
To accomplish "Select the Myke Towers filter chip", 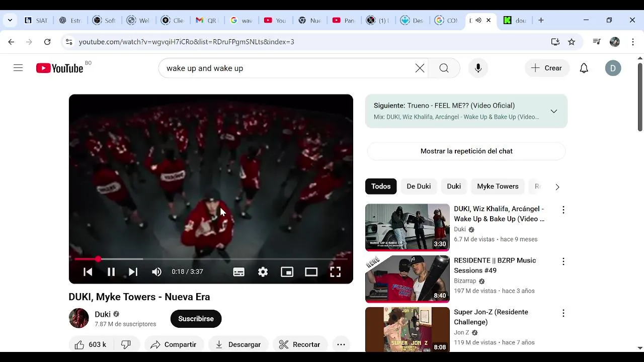I will pyautogui.click(x=498, y=187).
